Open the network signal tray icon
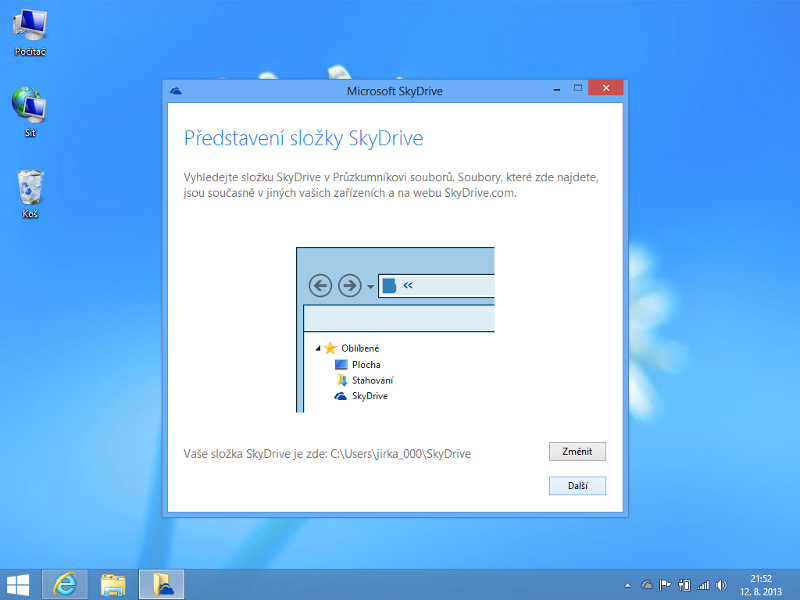 [x=703, y=585]
